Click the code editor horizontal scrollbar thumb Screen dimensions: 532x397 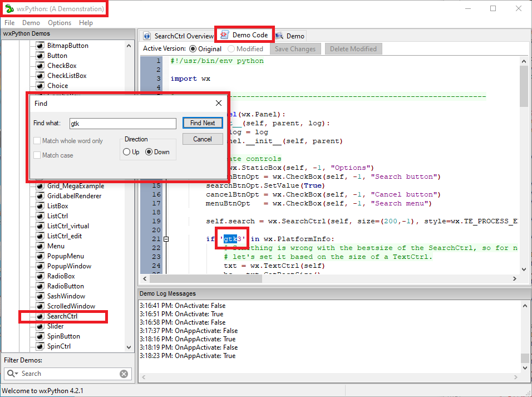click(206, 278)
